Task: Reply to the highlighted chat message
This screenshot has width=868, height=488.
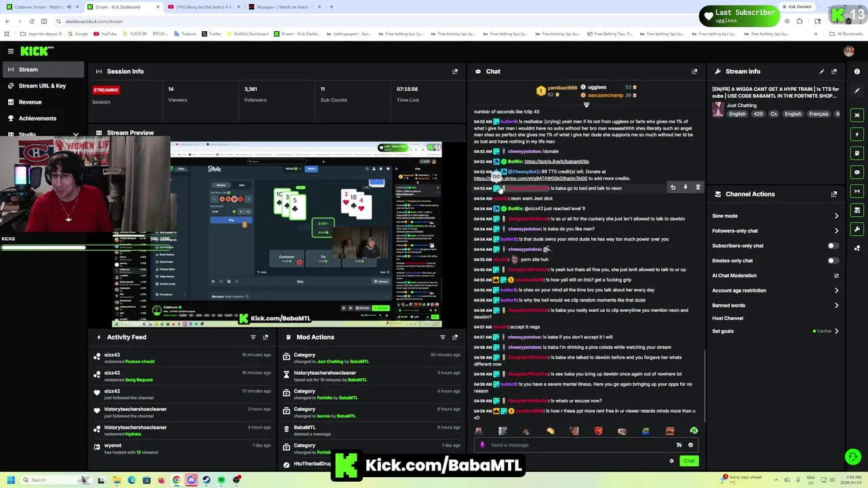Action: (x=673, y=188)
